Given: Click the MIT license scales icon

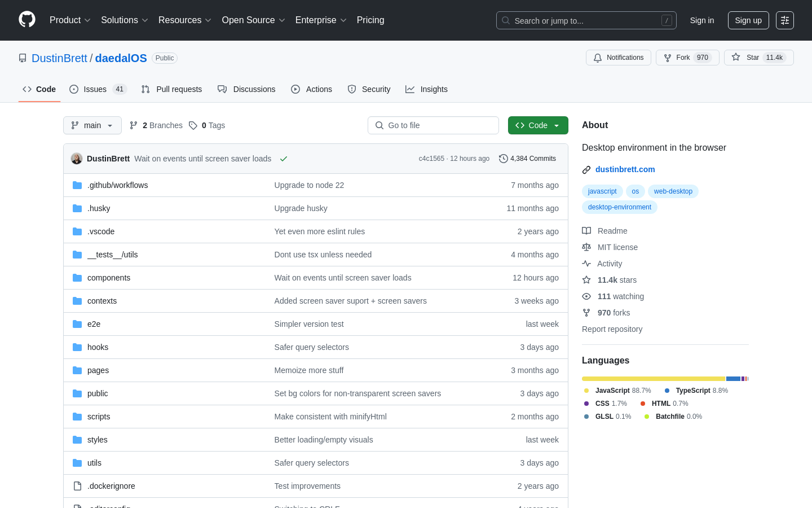Looking at the screenshot, I should pyautogui.click(x=586, y=247).
